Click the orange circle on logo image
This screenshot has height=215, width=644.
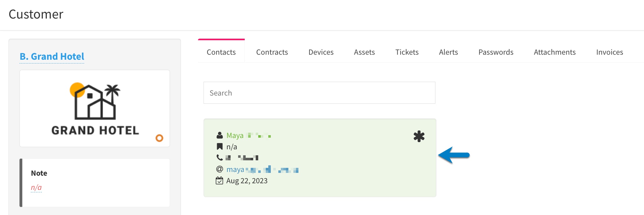(159, 138)
